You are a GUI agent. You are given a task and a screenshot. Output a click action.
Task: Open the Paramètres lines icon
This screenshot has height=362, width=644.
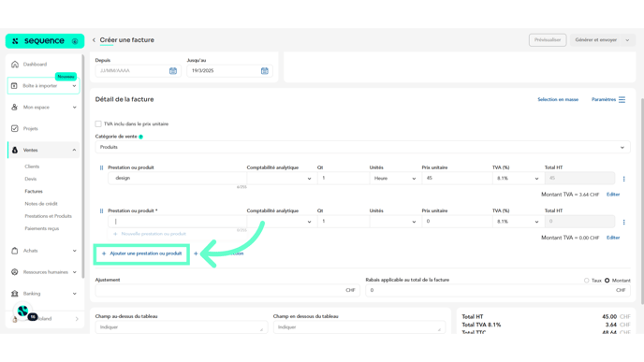pos(622,99)
